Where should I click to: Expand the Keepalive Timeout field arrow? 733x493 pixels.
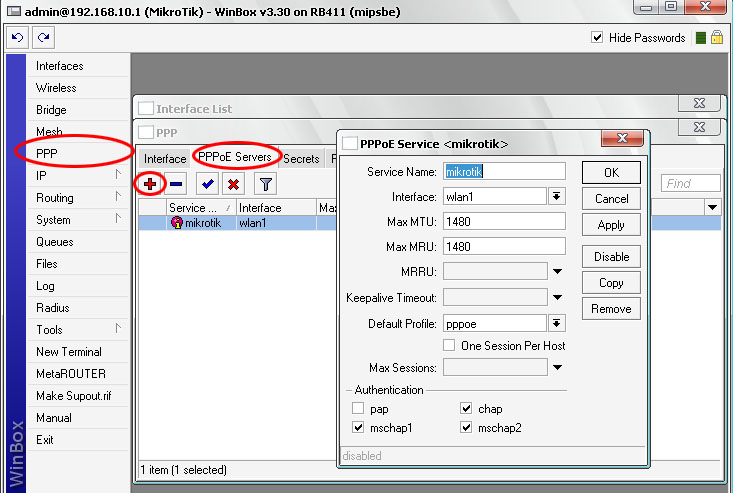pos(557,297)
